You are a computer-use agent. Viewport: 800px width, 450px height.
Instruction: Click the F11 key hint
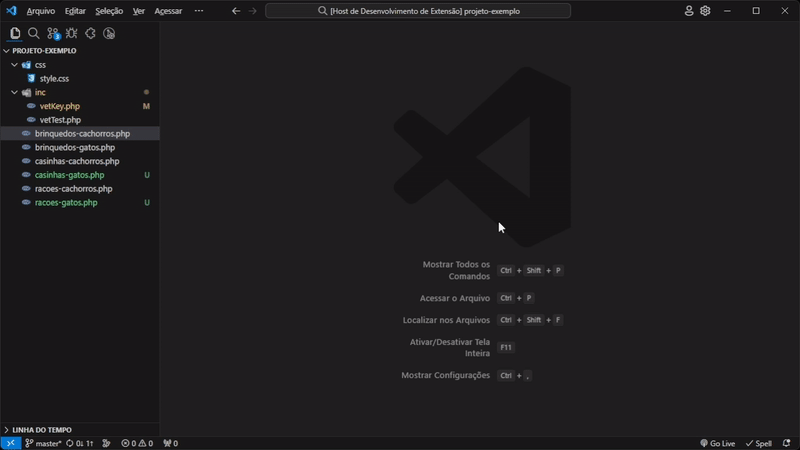click(x=506, y=347)
